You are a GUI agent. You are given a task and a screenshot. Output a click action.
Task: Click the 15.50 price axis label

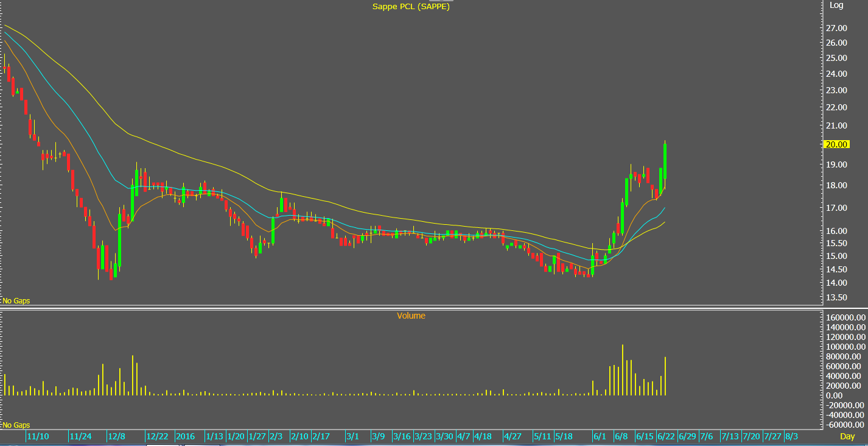[x=837, y=243]
